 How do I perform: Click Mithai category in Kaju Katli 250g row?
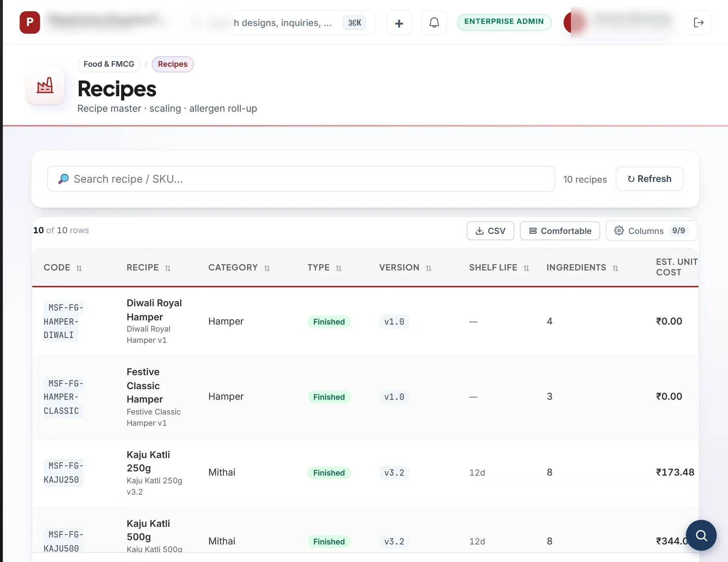[x=222, y=472]
